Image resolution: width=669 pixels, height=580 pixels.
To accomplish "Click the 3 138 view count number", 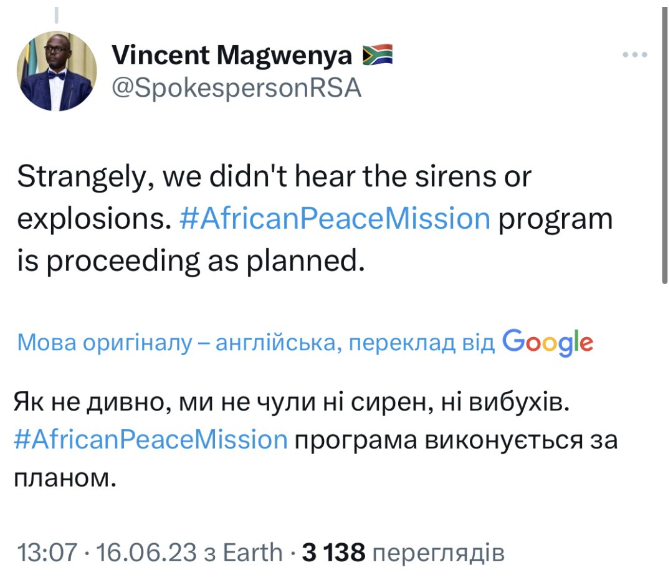I will tap(335, 552).
